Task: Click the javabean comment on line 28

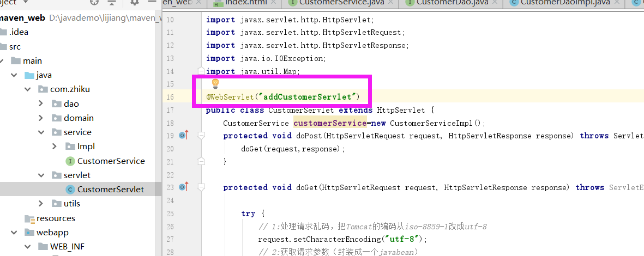Action: pos(340,252)
